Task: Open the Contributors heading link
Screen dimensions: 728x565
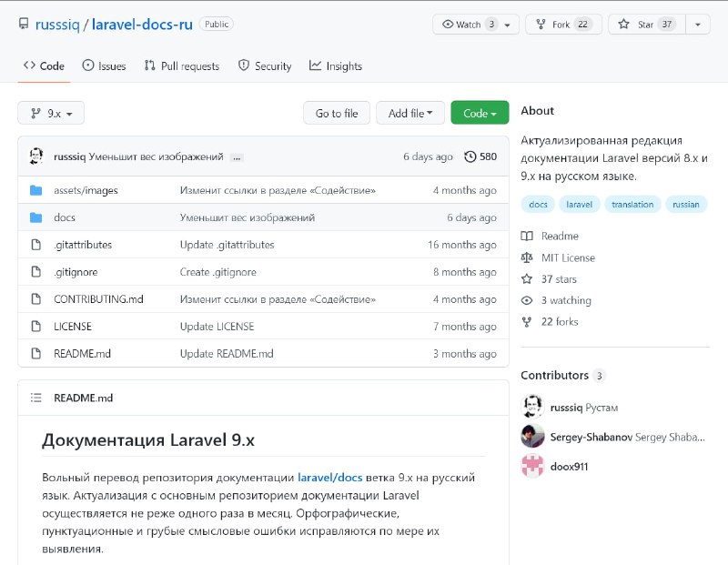Action: 562,375
